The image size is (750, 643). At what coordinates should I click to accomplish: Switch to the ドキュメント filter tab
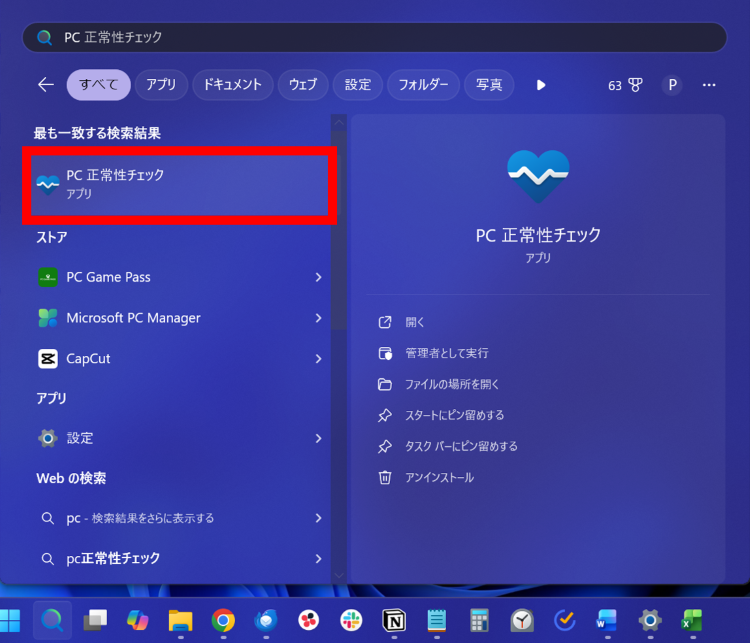tap(232, 85)
